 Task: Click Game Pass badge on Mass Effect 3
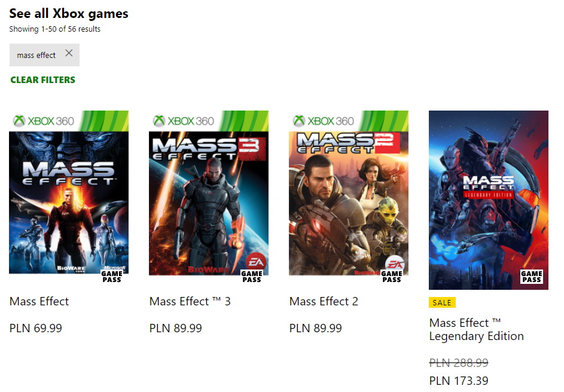click(252, 277)
